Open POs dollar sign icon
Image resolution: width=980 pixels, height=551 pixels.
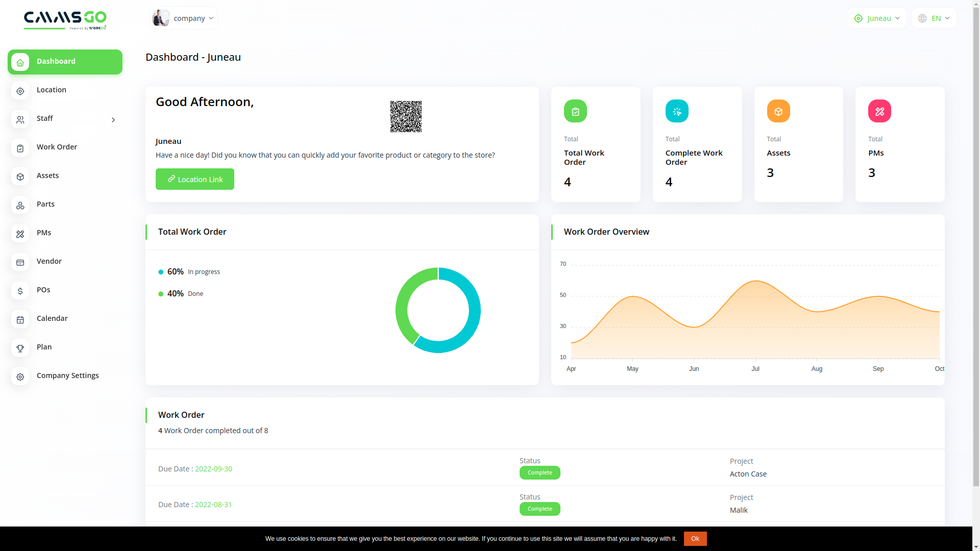(20, 291)
